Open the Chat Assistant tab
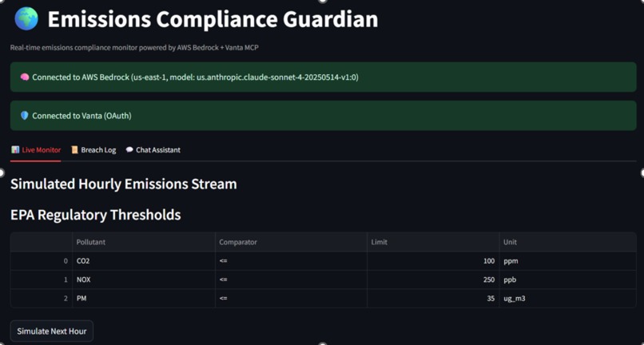 [x=153, y=150]
